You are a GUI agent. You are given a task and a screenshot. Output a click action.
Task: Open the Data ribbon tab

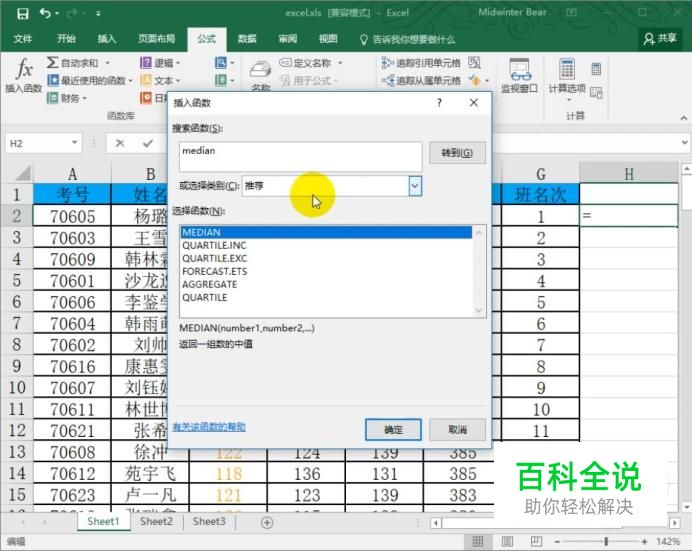coord(247,39)
